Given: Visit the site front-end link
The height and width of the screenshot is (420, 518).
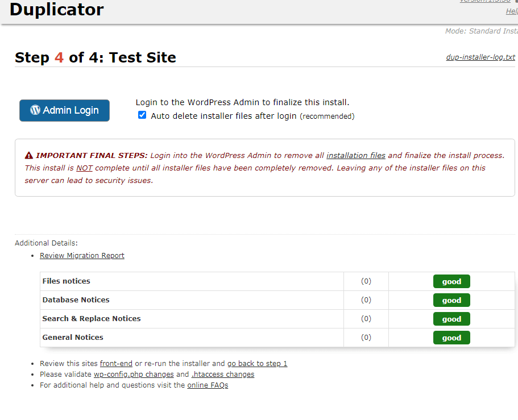Looking at the screenshot, I should 116,364.
